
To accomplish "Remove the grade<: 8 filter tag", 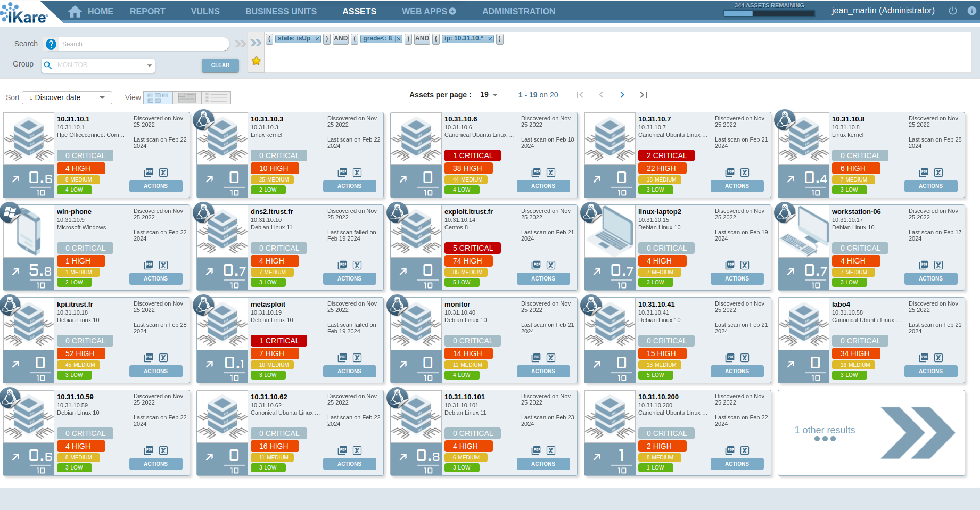I will click(x=398, y=38).
